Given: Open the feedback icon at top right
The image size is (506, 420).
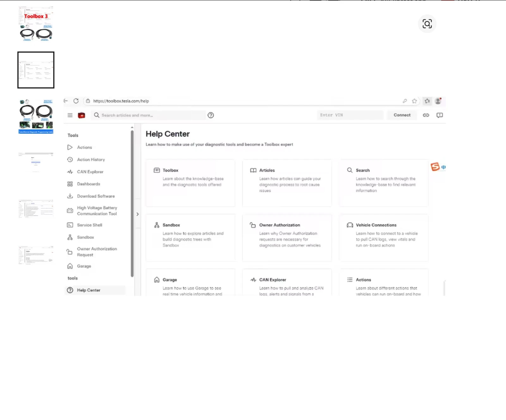Looking at the screenshot, I should [x=440, y=115].
